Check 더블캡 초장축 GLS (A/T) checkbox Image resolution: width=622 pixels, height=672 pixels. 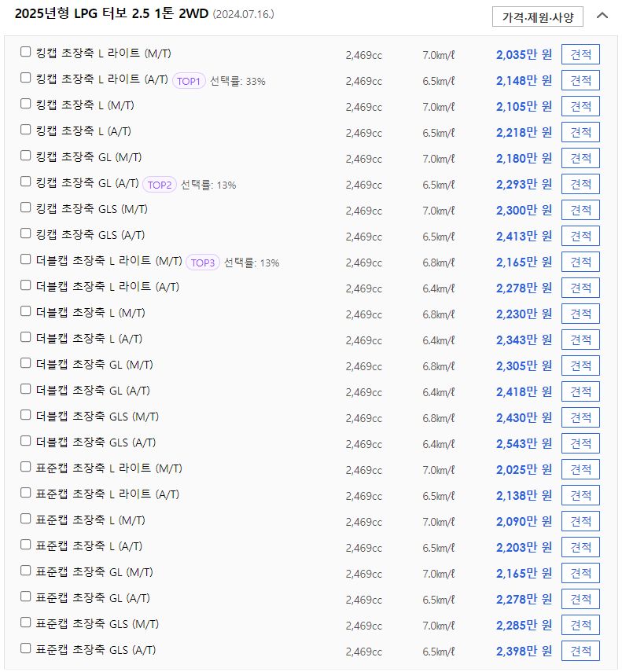point(26,441)
